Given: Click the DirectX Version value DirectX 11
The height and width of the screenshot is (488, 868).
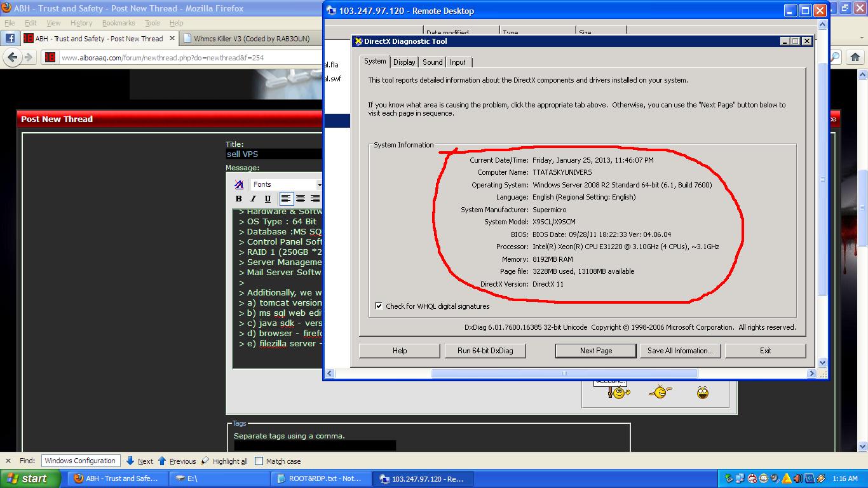Looking at the screenshot, I should [x=548, y=284].
